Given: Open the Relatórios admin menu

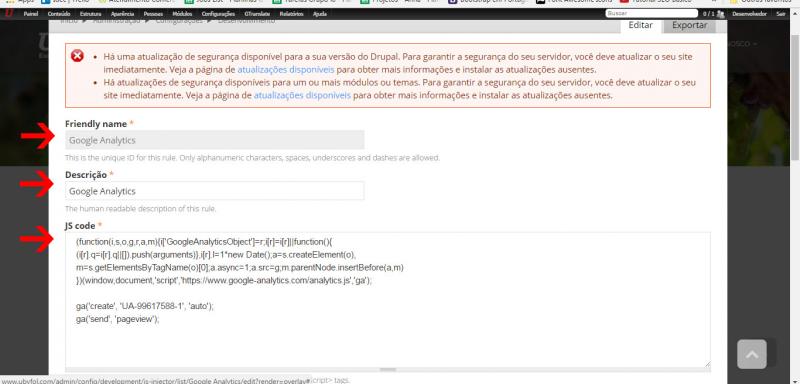Looking at the screenshot, I should tap(292, 14).
